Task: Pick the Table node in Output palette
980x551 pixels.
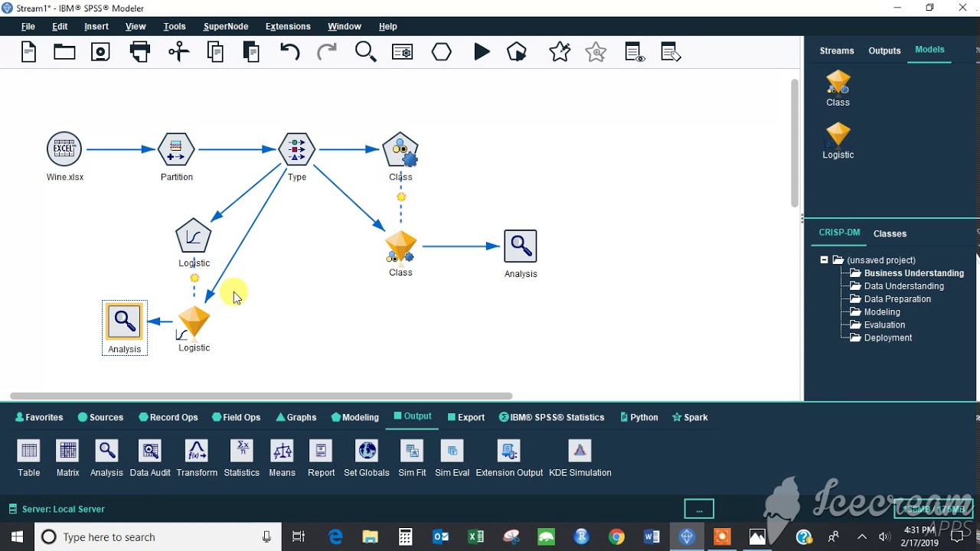Action: click(29, 458)
